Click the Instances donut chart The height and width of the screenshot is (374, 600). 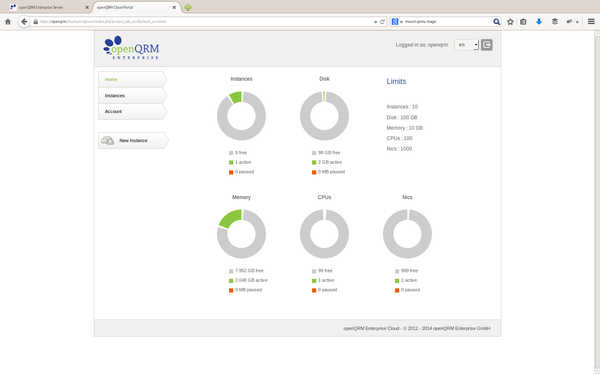click(241, 116)
